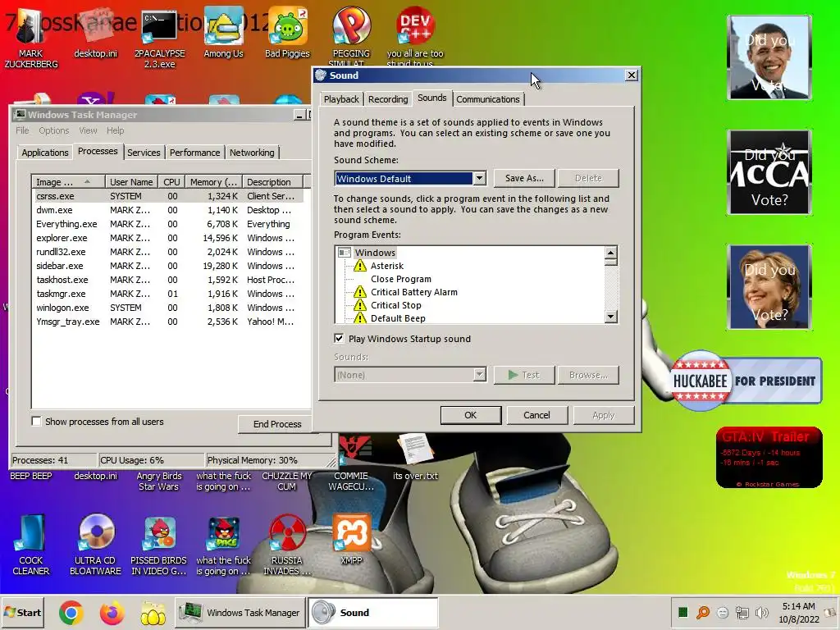This screenshot has height=630, width=840.
Task: Open the Sound Scheme dropdown
Action: [x=479, y=178]
